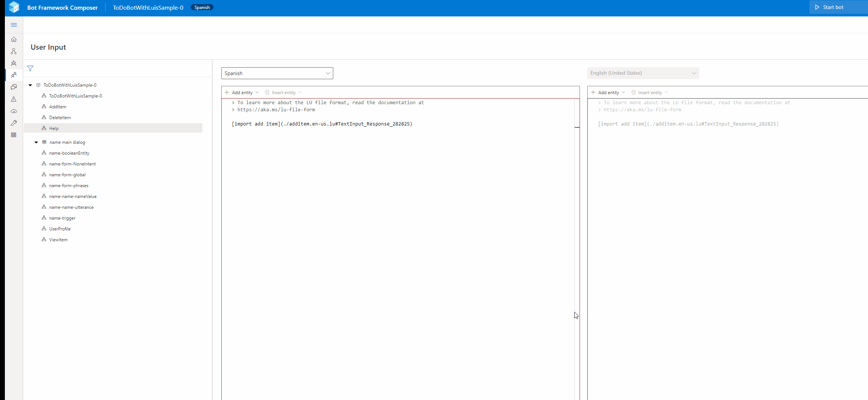Click the import line in English read-only editor

click(689, 124)
